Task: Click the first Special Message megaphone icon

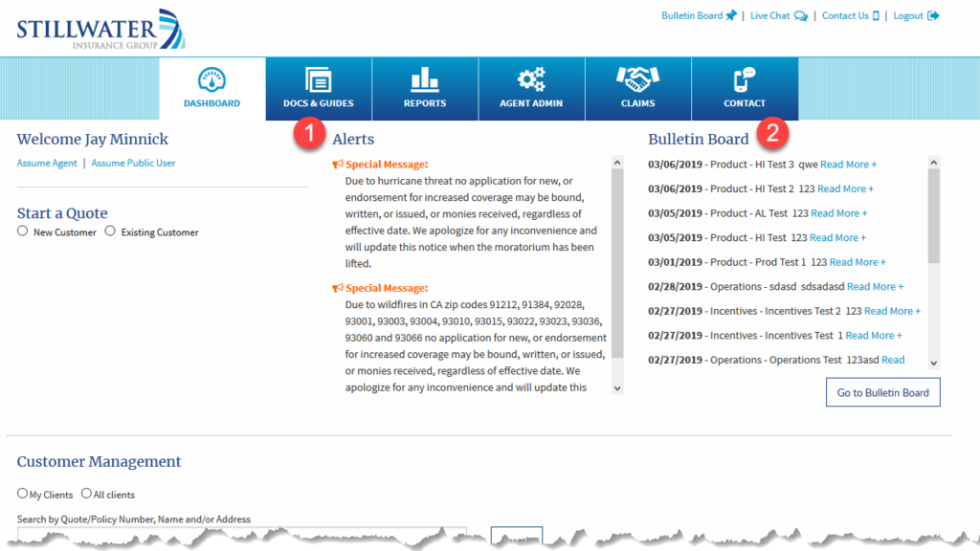Action: [338, 165]
